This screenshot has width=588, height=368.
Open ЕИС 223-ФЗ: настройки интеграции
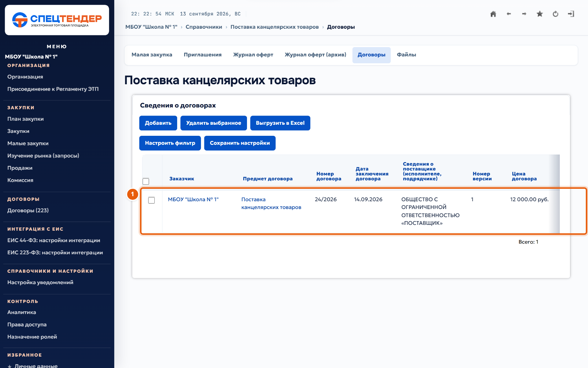[55, 252]
